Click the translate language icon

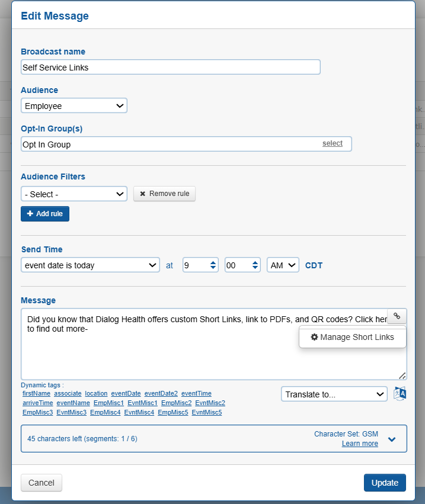click(x=400, y=394)
